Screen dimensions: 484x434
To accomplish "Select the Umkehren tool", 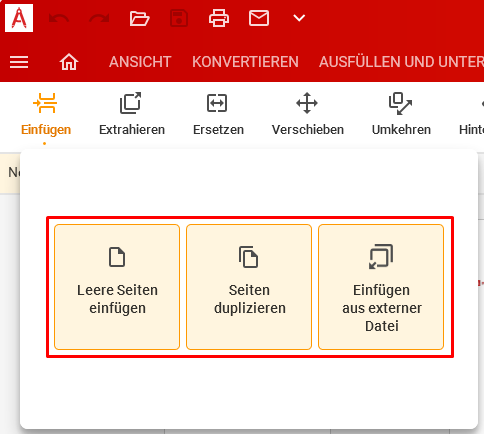I will pos(401,115).
